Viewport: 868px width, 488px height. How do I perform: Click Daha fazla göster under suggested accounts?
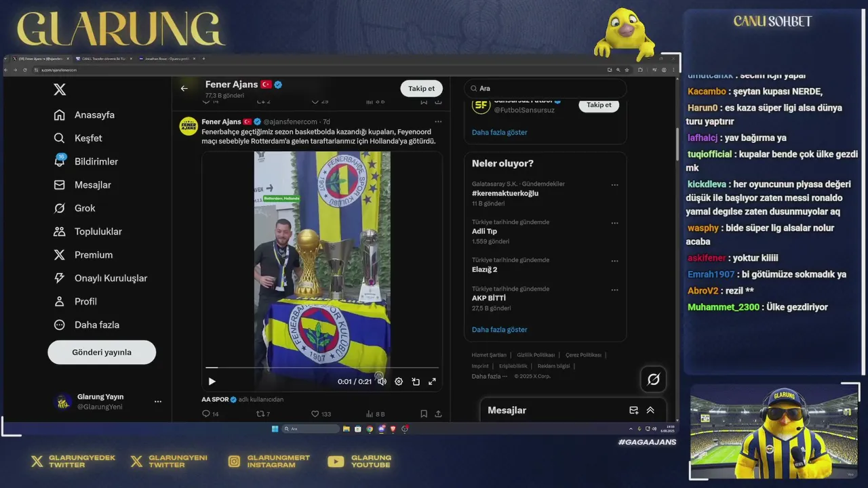pos(499,132)
